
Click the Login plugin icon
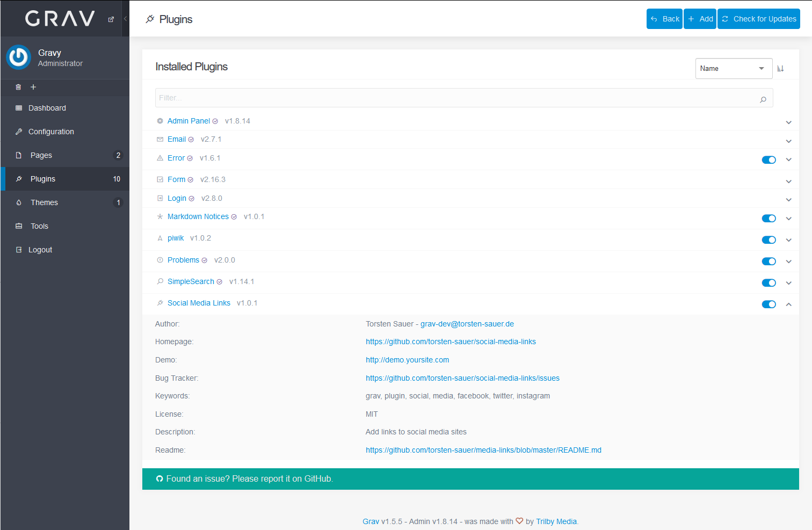[x=160, y=198]
